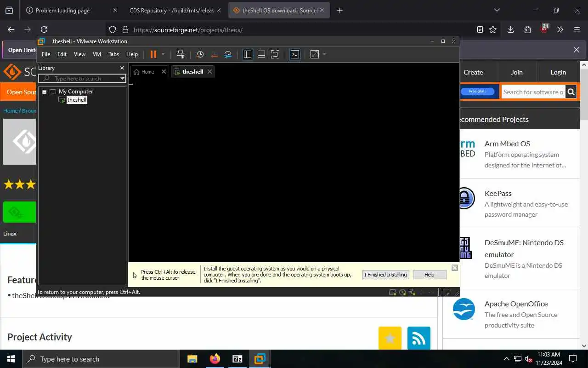Image resolution: width=588 pixels, height=368 pixels.
Task: Reload the SourceForge page
Action: pos(44,29)
